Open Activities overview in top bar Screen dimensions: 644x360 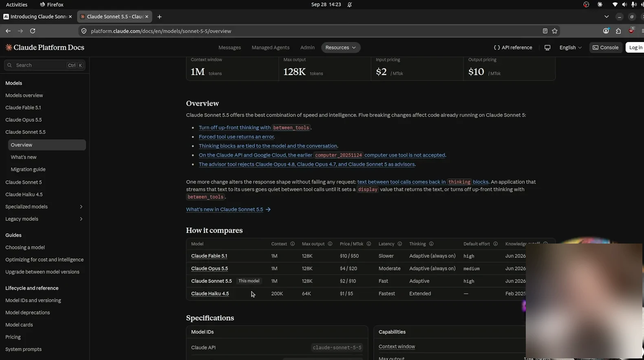click(17, 4)
